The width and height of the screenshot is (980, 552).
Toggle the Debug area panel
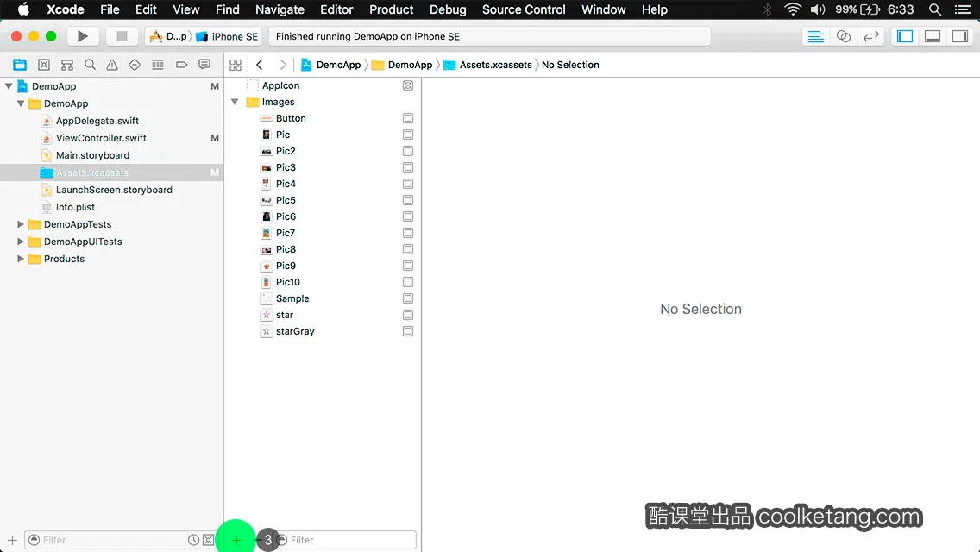tap(933, 36)
